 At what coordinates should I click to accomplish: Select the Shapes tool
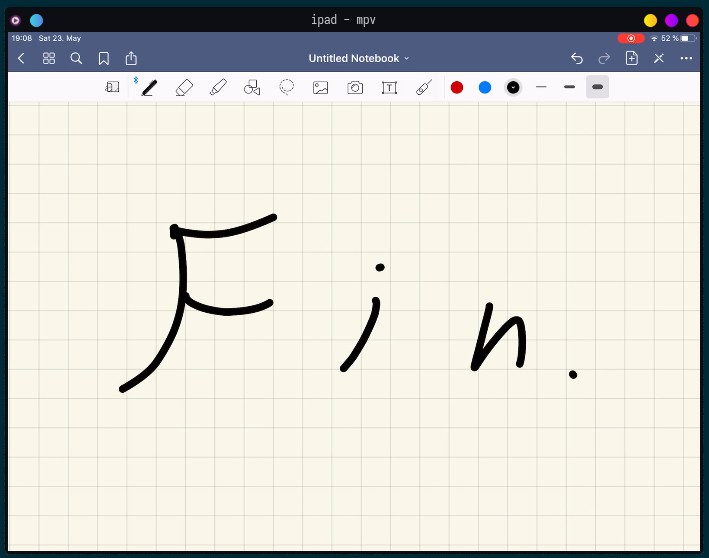(252, 87)
